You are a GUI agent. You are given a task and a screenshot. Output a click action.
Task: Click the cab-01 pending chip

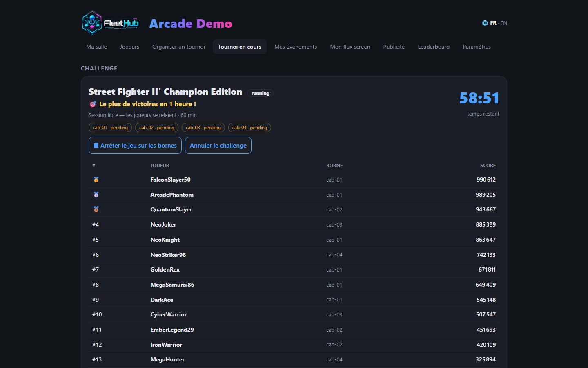tap(110, 128)
